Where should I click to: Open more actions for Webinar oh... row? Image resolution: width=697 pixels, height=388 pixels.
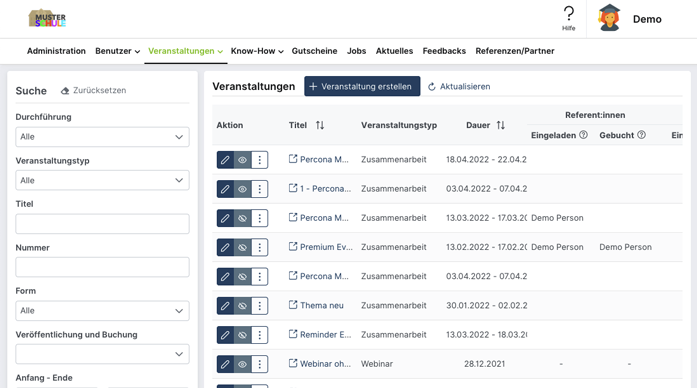260,364
